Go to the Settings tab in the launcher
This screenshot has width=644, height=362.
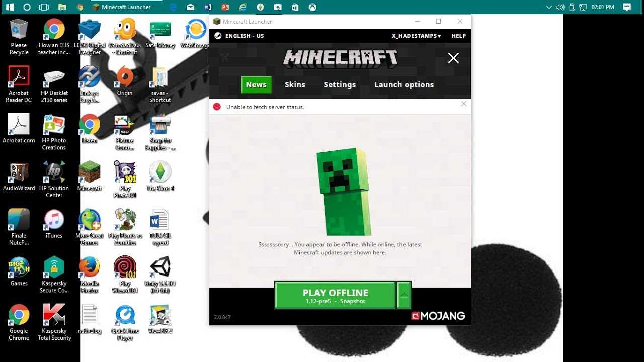(x=340, y=85)
